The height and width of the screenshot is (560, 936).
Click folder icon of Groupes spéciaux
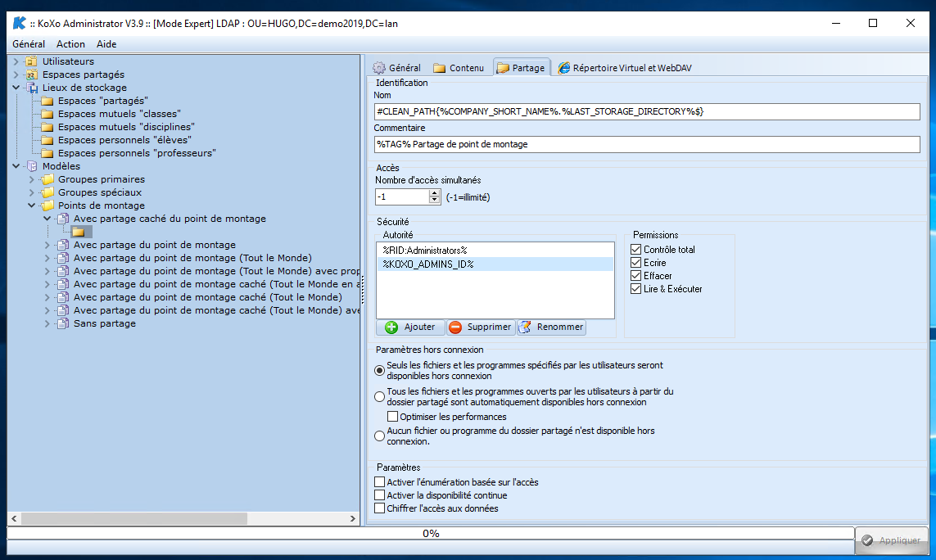(47, 192)
